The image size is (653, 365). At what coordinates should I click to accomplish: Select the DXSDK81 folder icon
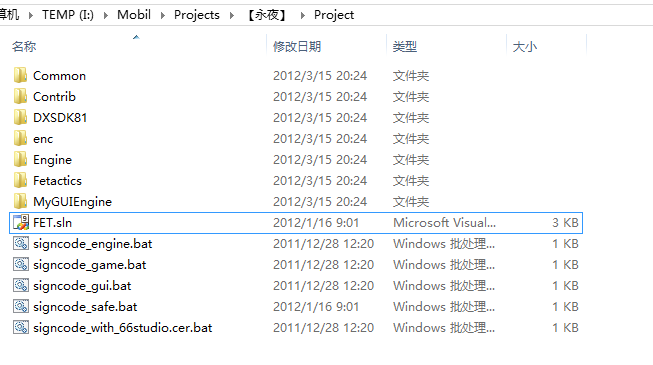(x=20, y=118)
